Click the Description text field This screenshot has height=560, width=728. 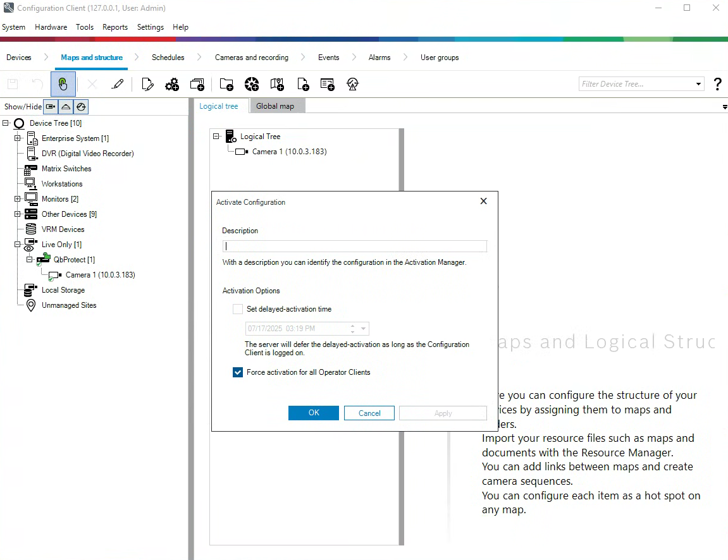(x=354, y=247)
